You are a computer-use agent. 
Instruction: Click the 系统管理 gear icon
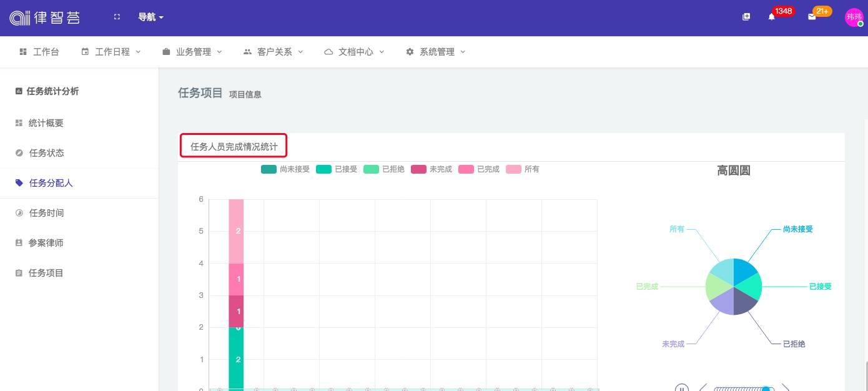click(410, 52)
